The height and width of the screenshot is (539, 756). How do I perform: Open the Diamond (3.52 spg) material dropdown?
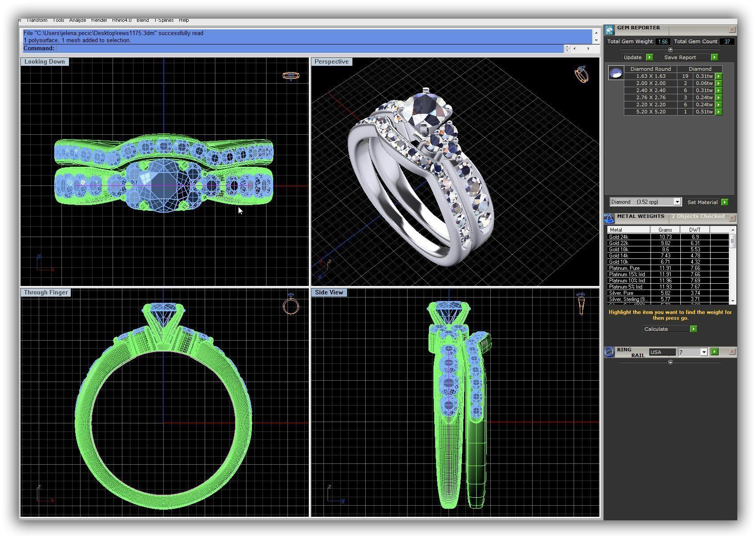point(677,202)
